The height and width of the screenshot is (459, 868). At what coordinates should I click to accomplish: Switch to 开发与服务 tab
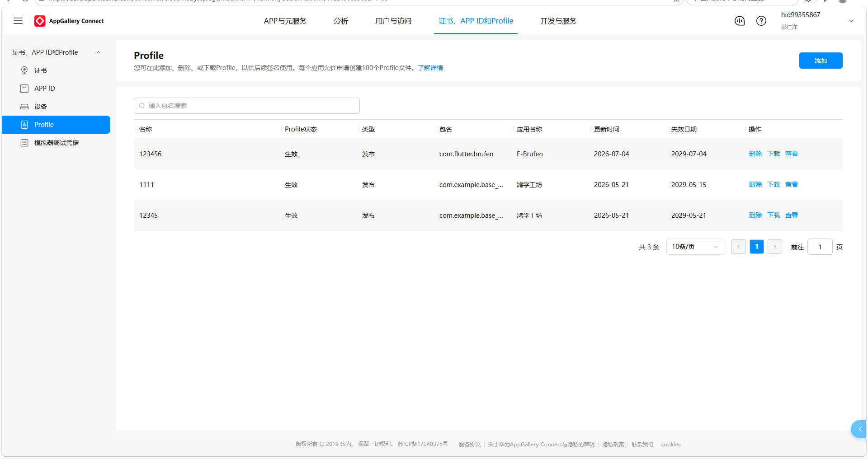point(558,21)
